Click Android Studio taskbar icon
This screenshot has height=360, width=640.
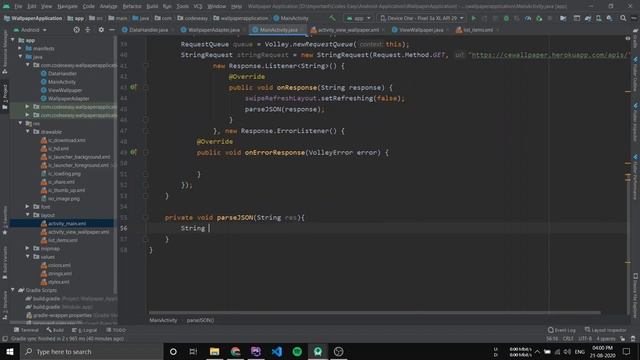pyautogui.click(x=318, y=351)
